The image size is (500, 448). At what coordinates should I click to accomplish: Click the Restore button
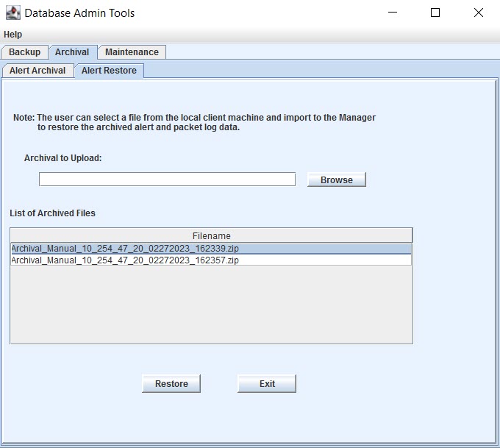point(171,383)
